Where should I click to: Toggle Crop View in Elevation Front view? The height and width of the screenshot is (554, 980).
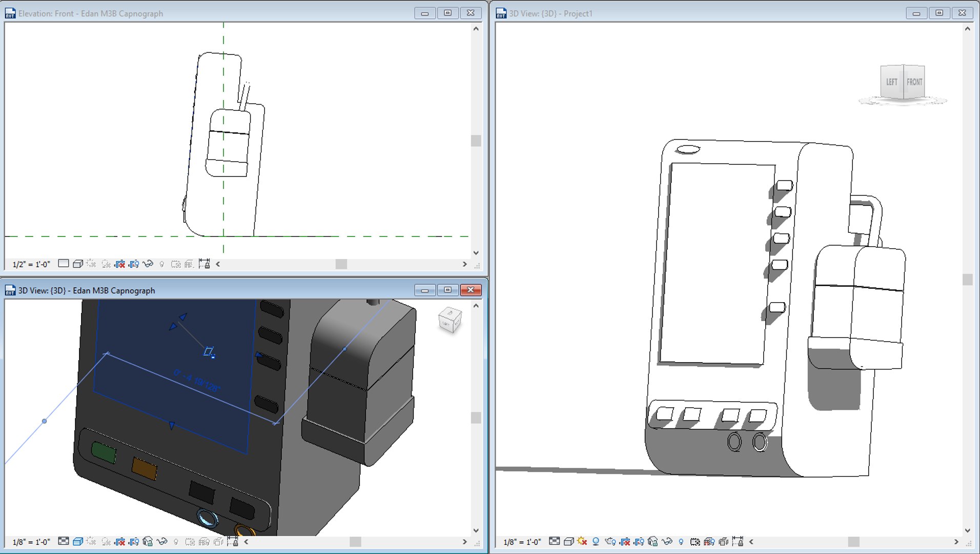pos(119,264)
